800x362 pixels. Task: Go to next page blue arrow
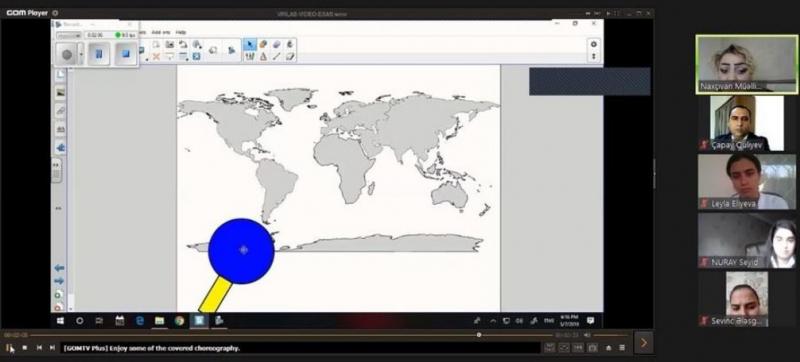(x=59, y=280)
